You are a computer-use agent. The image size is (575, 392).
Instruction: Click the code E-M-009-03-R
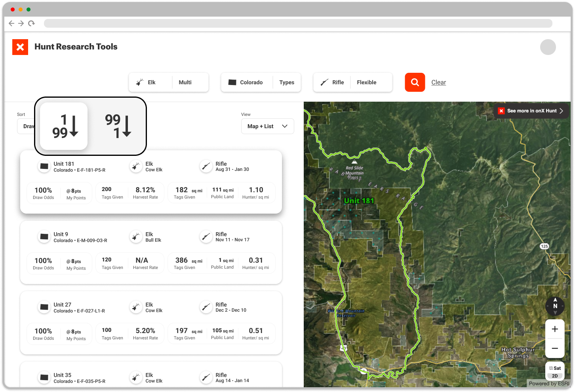(x=92, y=241)
